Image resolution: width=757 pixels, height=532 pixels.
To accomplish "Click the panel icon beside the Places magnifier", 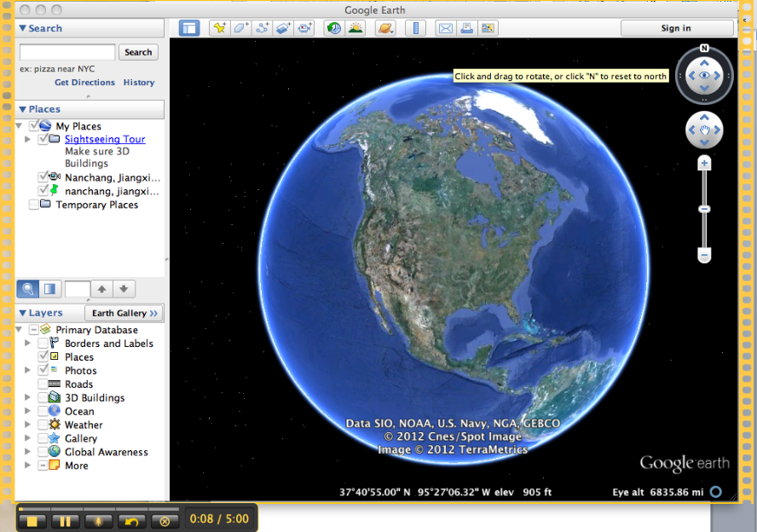I will click(49, 289).
